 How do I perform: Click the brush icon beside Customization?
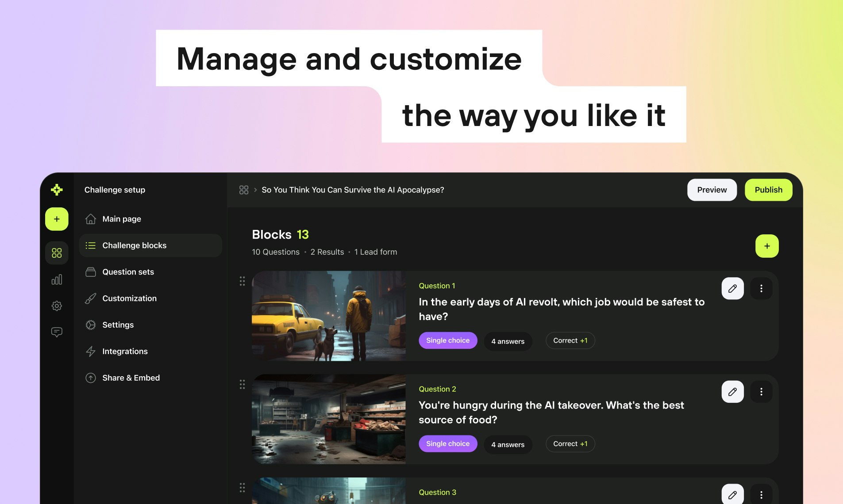coord(91,298)
